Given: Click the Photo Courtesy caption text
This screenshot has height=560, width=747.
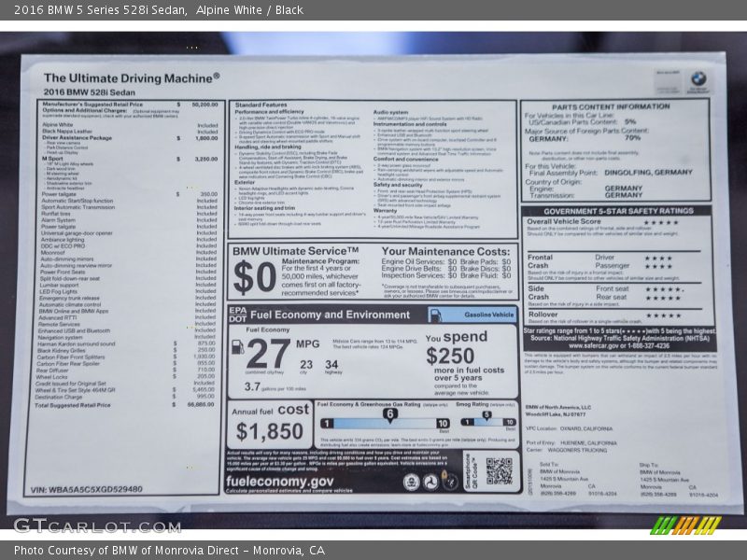Looking at the screenshot, I should (x=169, y=550).
